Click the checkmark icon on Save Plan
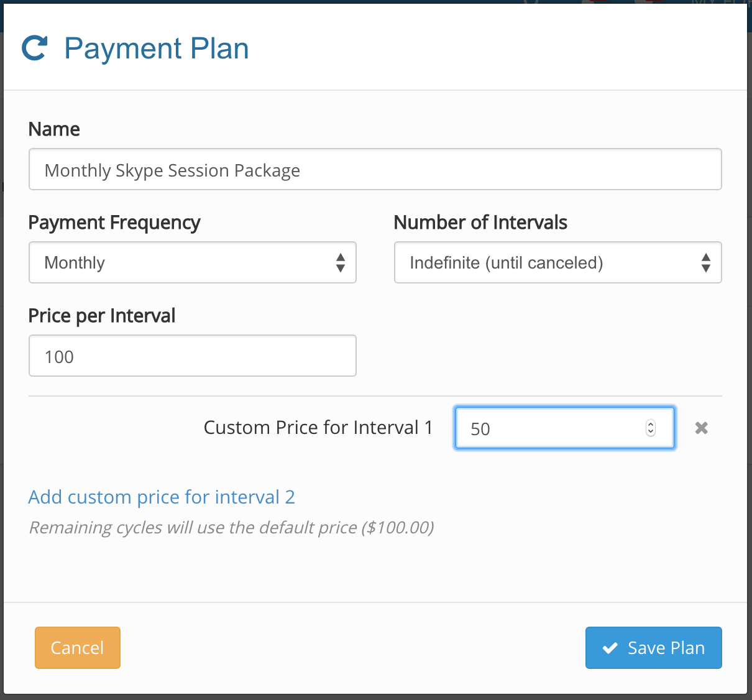Viewport: 752px width, 700px height. point(610,648)
